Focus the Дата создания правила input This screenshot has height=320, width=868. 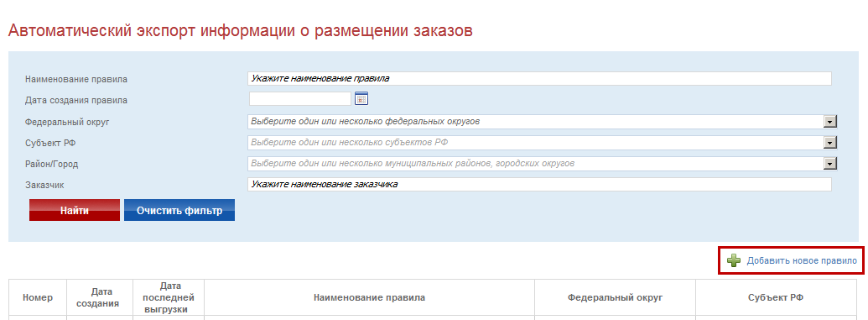[300, 99]
